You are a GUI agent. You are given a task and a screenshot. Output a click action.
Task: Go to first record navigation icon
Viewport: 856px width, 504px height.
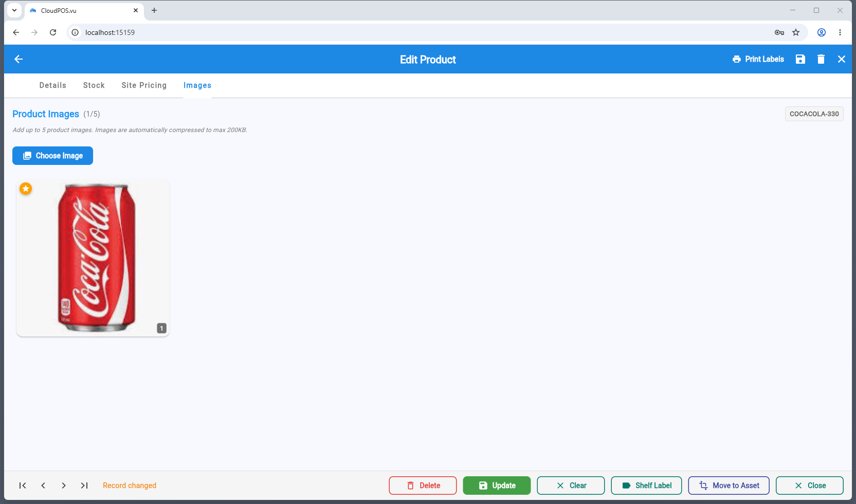tap(23, 486)
